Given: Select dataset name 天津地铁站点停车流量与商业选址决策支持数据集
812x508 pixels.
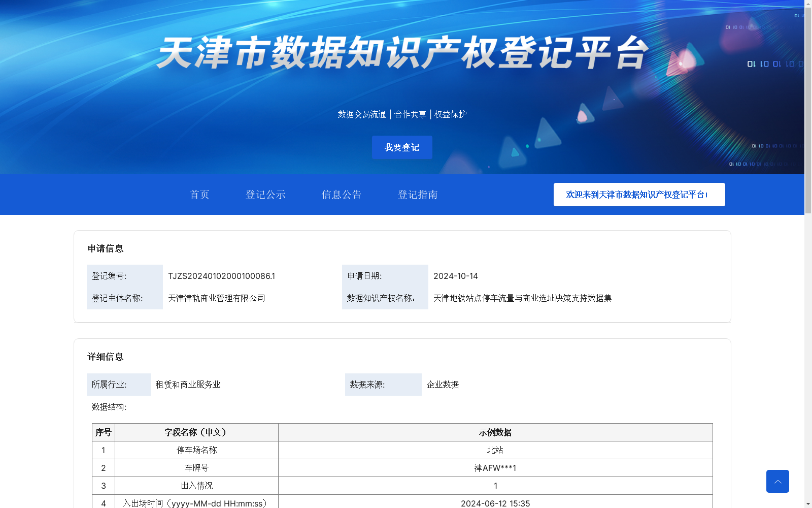Looking at the screenshot, I should coord(523,298).
